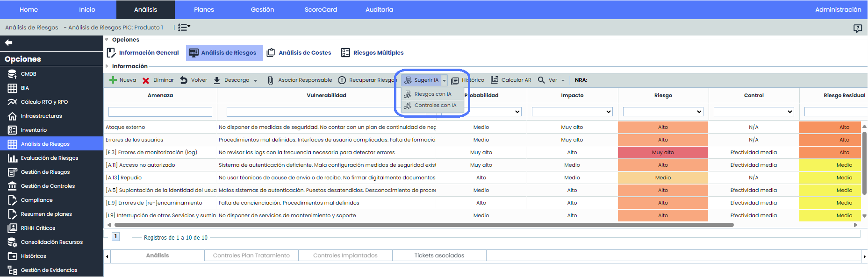
Task: Click the Calcular AR icon
Action: [494, 80]
